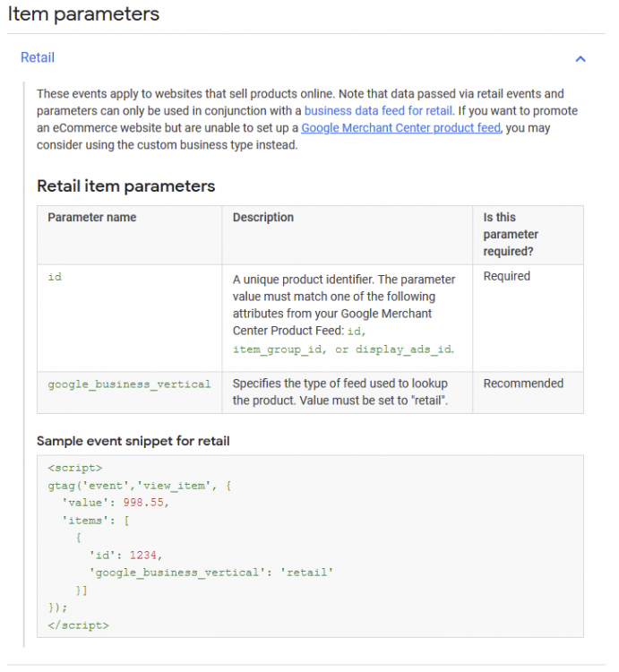Click the Sample event snippet for retail heading
This screenshot has width=619, height=672.
[133, 441]
